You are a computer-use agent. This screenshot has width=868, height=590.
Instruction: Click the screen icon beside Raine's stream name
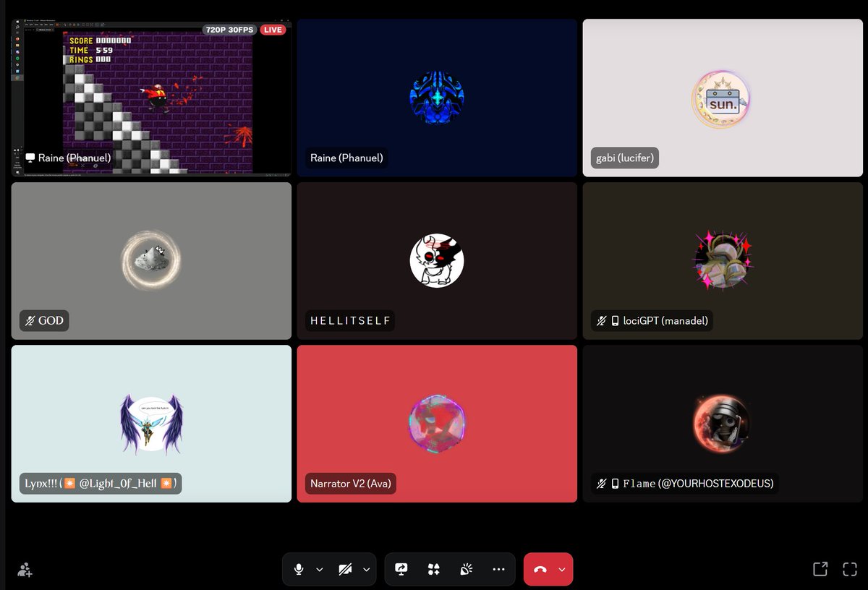[30, 158]
